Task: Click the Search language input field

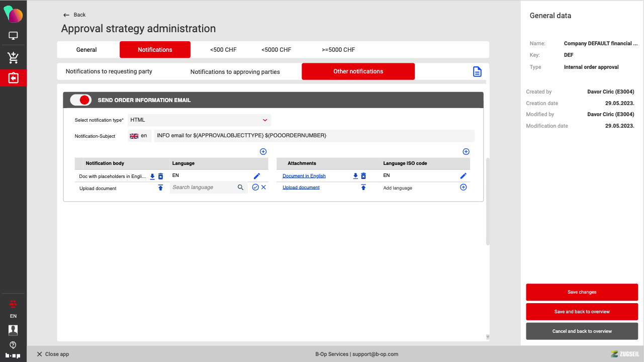Action: (204, 188)
